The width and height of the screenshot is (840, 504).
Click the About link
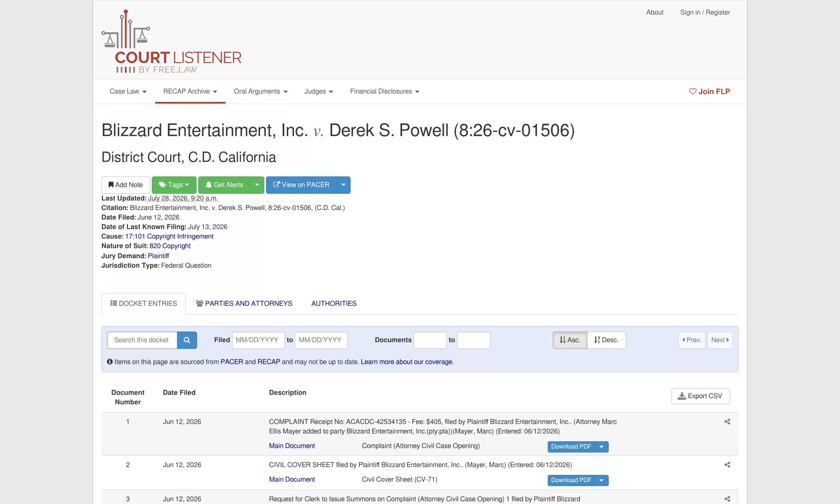(655, 12)
